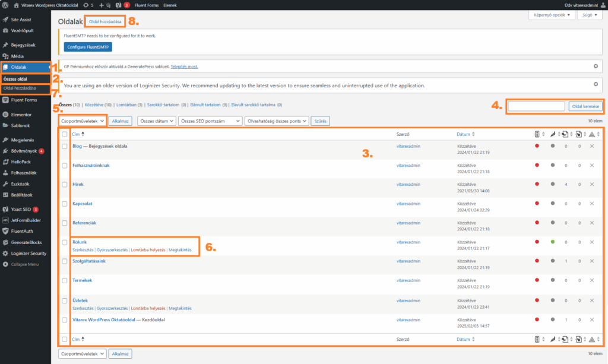The image size is (608, 364).
Task: Open the Összes SEO pontszám dropdown
Action: (209, 121)
